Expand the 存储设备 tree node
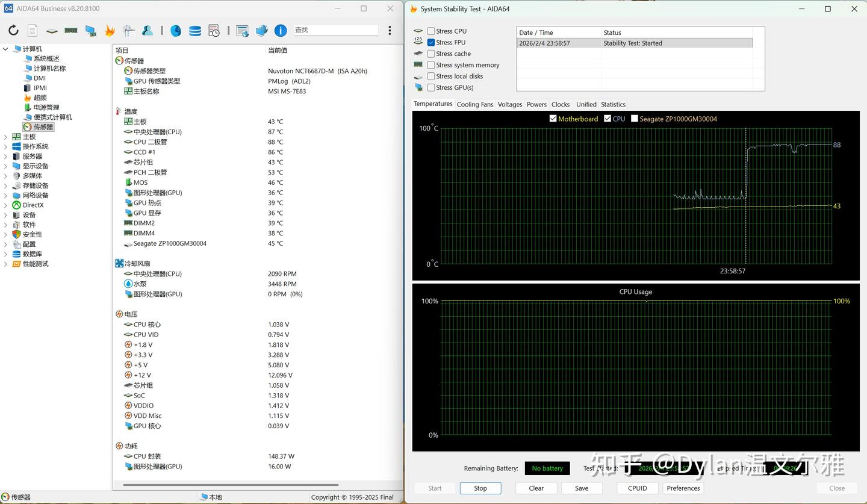867x504 pixels. tap(6, 185)
